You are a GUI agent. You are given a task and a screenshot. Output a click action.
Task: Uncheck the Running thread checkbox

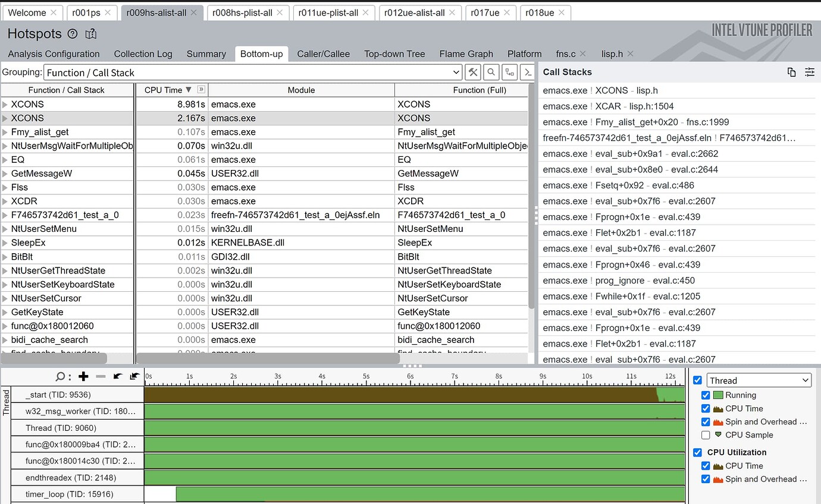tap(706, 395)
